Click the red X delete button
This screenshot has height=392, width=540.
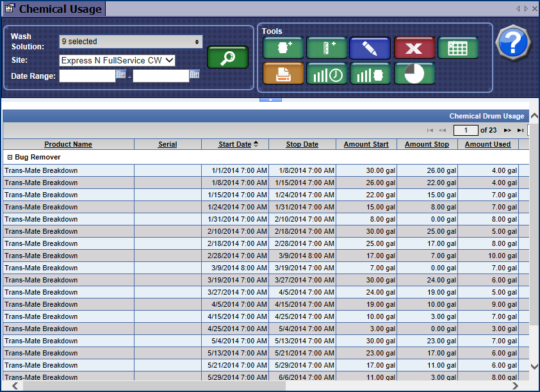414,48
